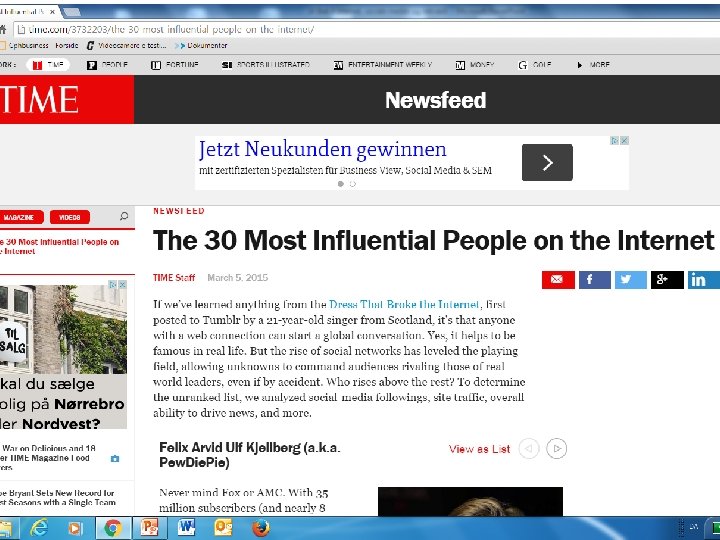Open AdChoices info on top banner
Screen dimensions: 720x540
coord(614,141)
